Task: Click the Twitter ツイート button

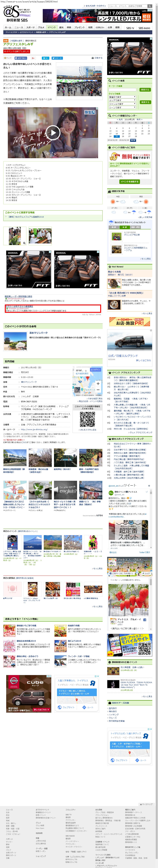Action: pos(57,58)
